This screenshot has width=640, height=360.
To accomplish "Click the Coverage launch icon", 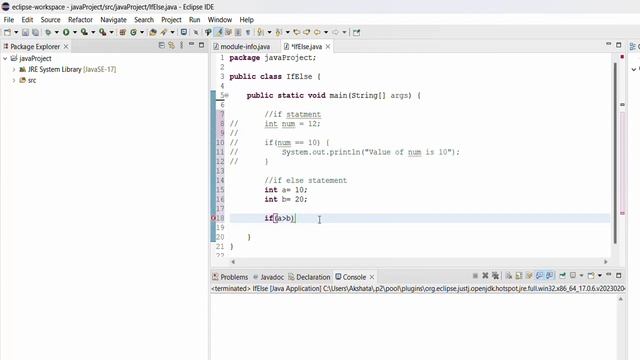I will [x=84, y=32].
